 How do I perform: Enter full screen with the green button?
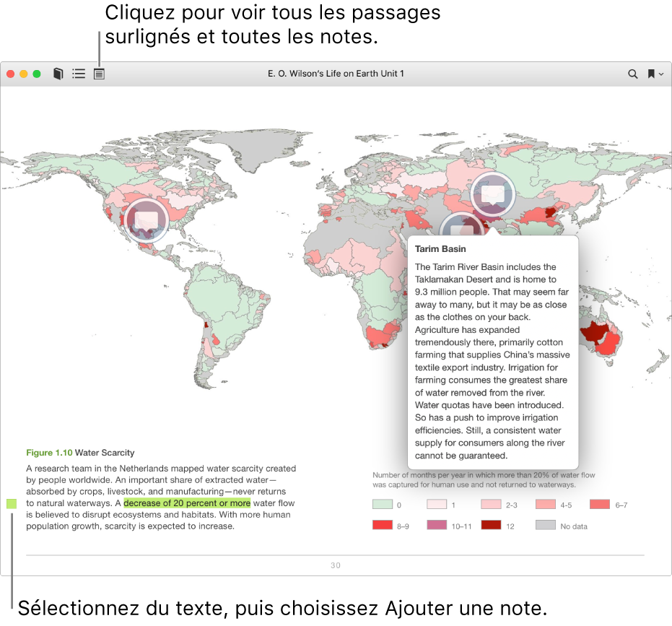(x=37, y=74)
